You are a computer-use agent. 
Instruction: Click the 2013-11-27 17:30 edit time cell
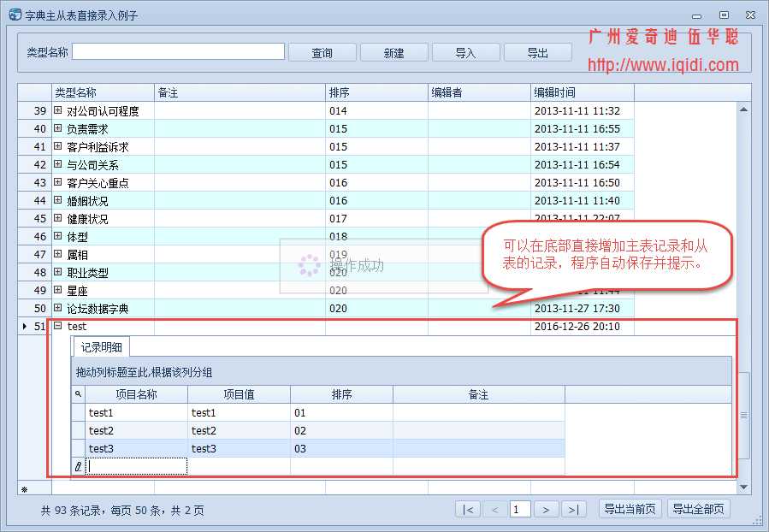tap(583, 309)
